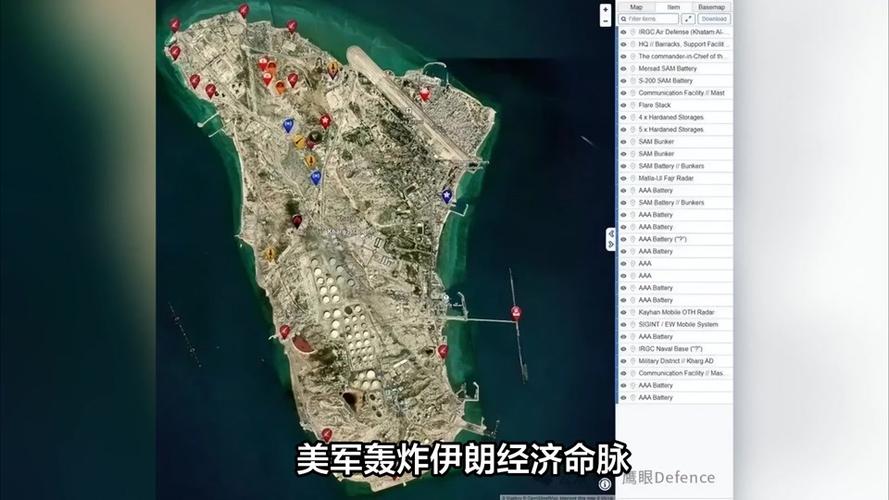Zoom out the map with minus button
Viewport: 889px width, 500px height.
606,21
